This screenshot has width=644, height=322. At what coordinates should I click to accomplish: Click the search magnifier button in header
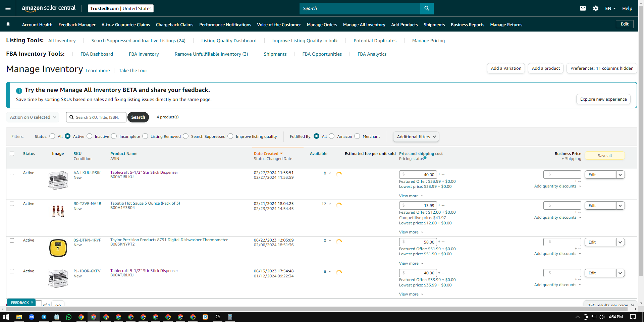pyautogui.click(x=427, y=8)
